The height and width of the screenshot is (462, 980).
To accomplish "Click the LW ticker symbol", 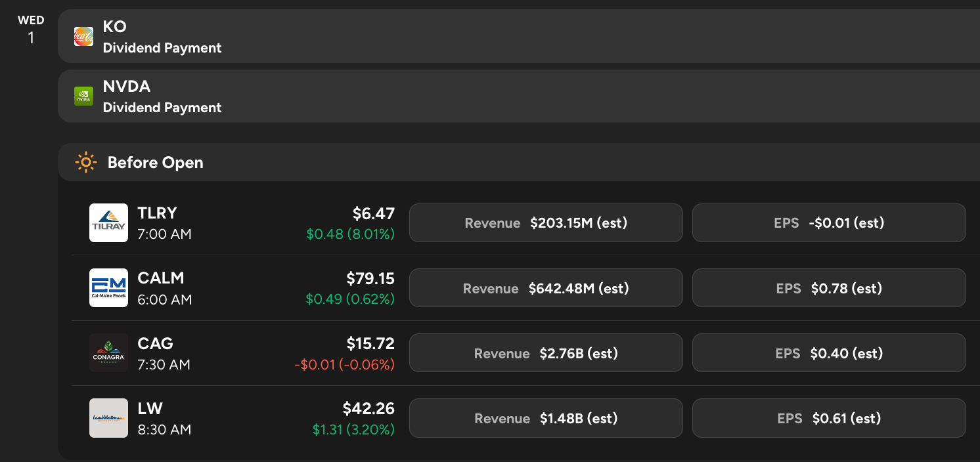I will 150,408.
